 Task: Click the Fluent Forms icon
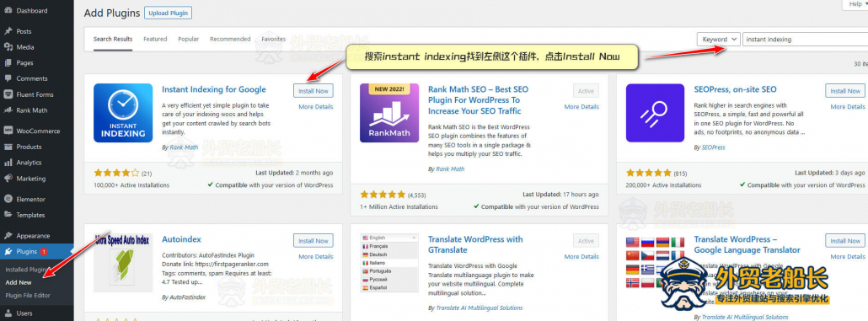pos(8,94)
